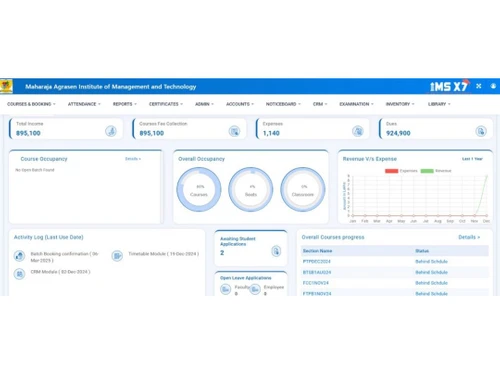Click the Timetable Module icon
The width and height of the screenshot is (500, 375).
tap(117, 256)
